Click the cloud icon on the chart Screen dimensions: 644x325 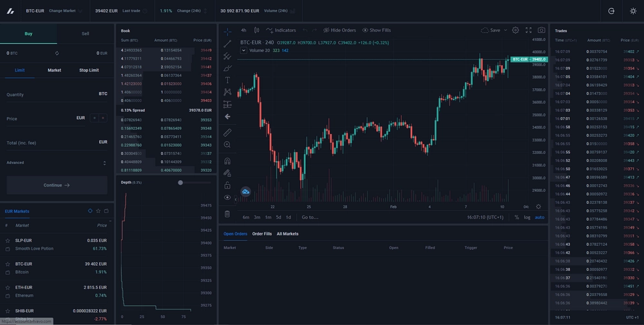245,192
